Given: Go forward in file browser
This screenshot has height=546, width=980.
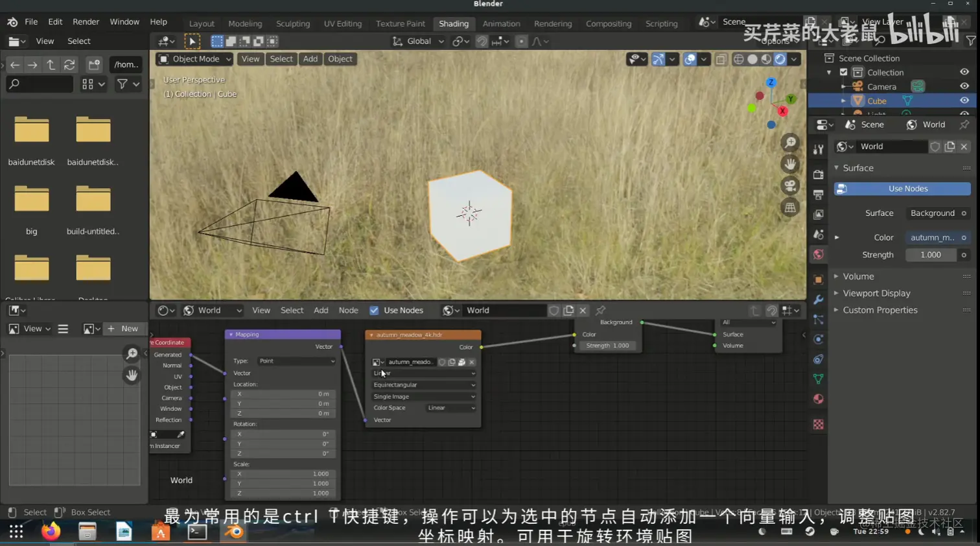Looking at the screenshot, I should (32, 65).
